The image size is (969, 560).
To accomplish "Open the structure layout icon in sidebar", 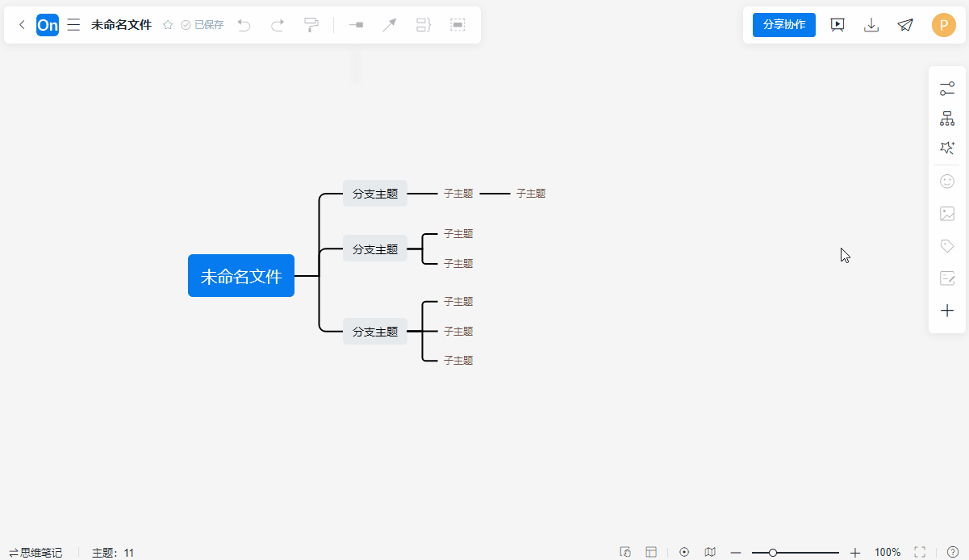I will point(947,119).
